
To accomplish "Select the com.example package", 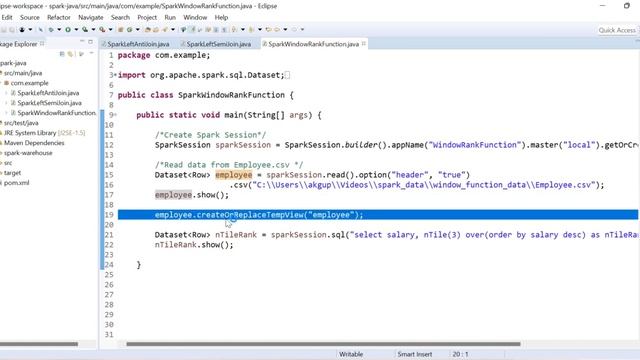I will click(29, 83).
